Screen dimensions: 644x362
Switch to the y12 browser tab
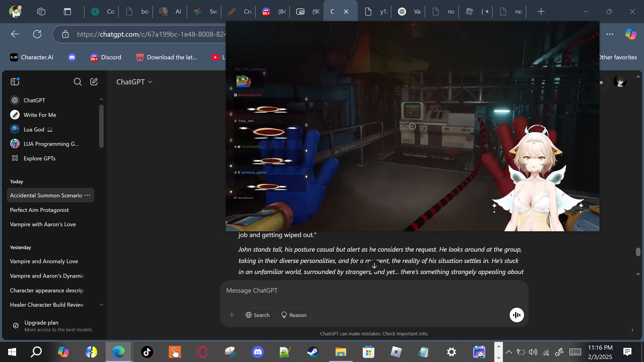pyautogui.click(x=375, y=12)
